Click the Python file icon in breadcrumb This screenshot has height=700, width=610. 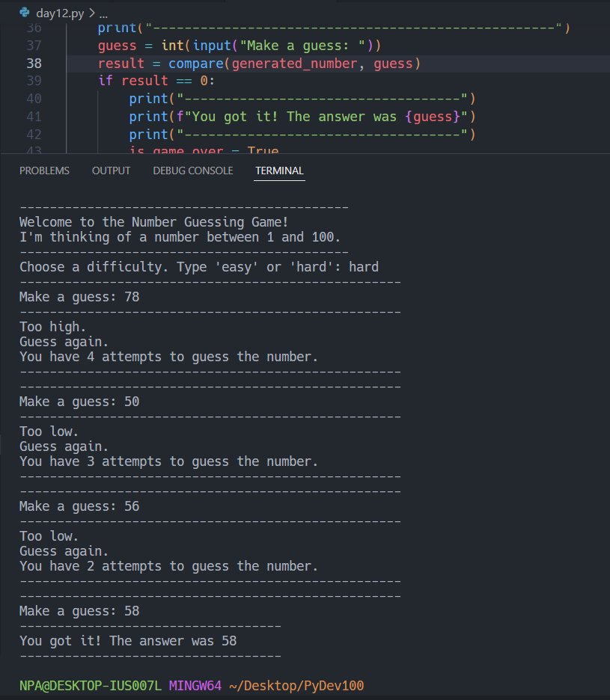click(25, 13)
